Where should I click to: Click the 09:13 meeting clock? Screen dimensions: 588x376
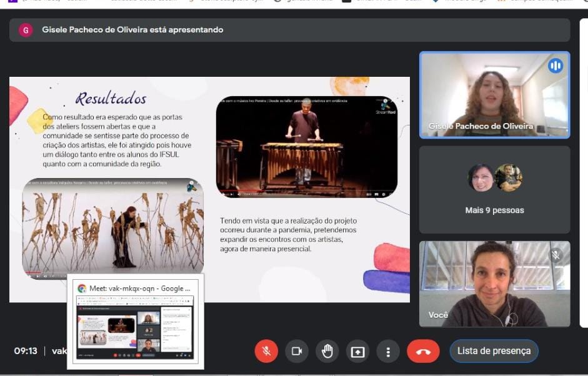pos(26,351)
